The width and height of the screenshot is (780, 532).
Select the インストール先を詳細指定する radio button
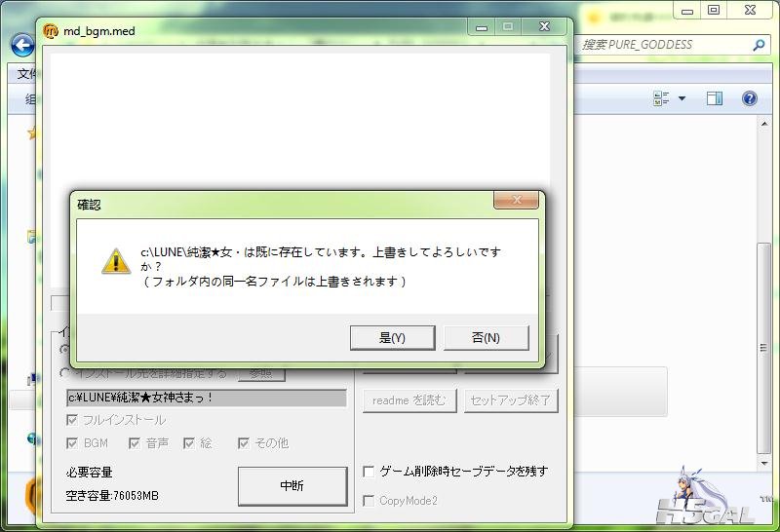[65, 373]
